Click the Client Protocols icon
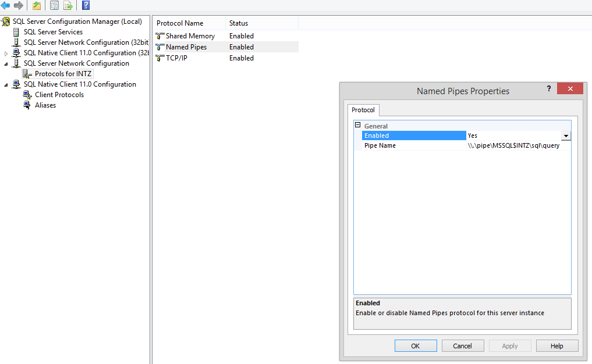 pyautogui.click(x=27, y=95)
